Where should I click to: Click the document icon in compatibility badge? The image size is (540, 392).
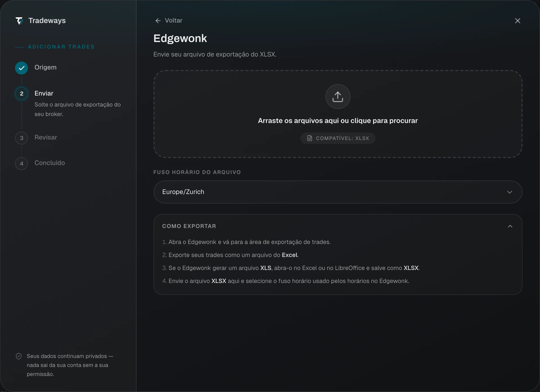click(309, 138)
